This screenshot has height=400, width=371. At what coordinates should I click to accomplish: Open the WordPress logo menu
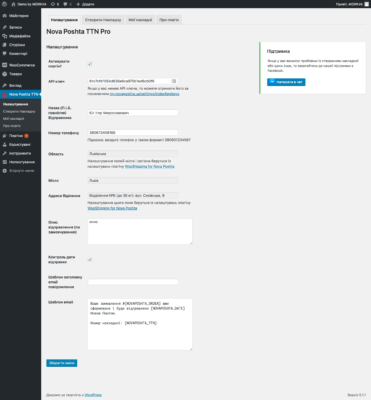[4, 4]
